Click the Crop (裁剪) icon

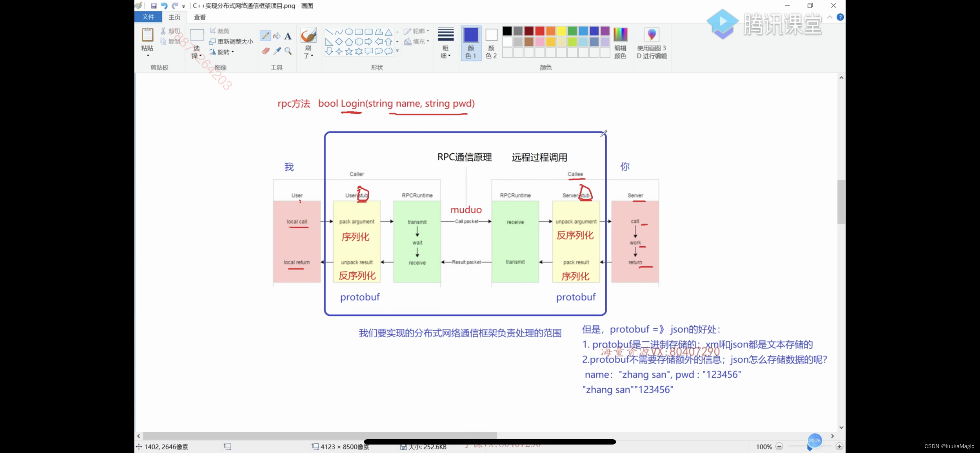(x=212, y=31)
